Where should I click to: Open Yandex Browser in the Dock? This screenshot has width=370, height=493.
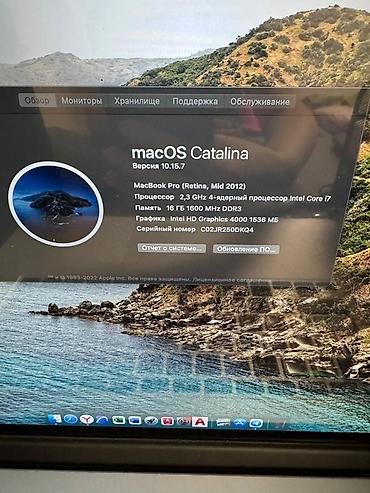[x=86, y=420]
